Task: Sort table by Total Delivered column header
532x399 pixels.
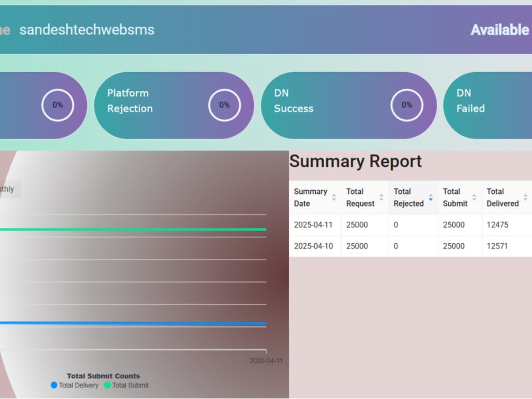Action: [502, 197]
